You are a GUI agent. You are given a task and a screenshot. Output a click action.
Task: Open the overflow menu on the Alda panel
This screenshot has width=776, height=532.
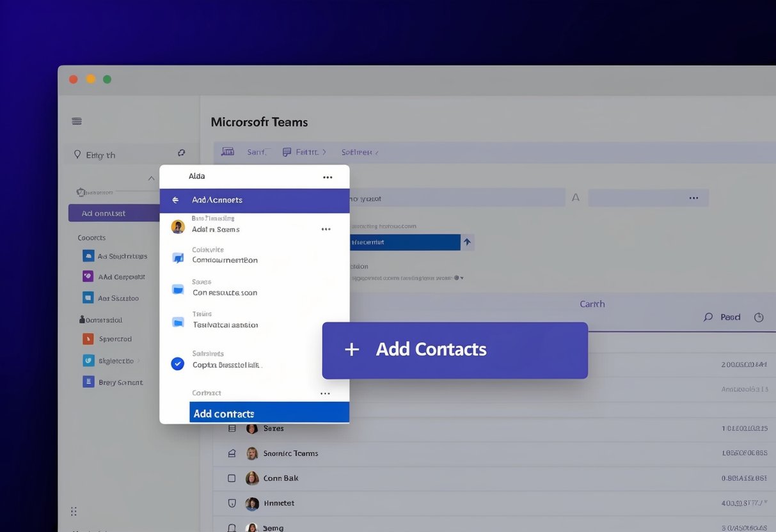328,176
